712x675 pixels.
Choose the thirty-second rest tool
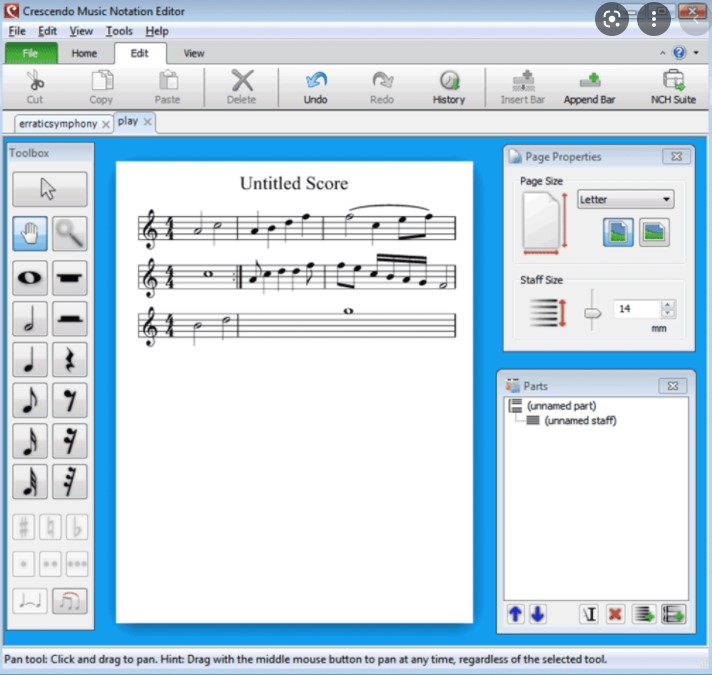click(x=69, y=482)
